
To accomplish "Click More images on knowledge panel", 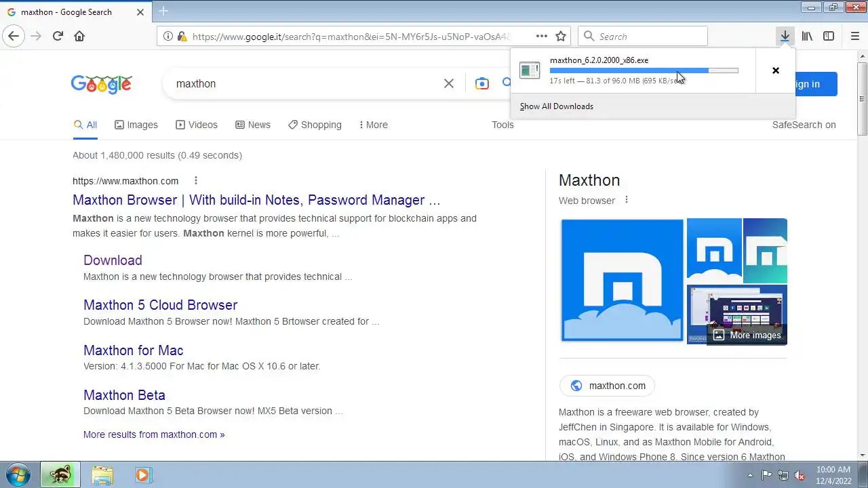I will (x=747, y=335).
